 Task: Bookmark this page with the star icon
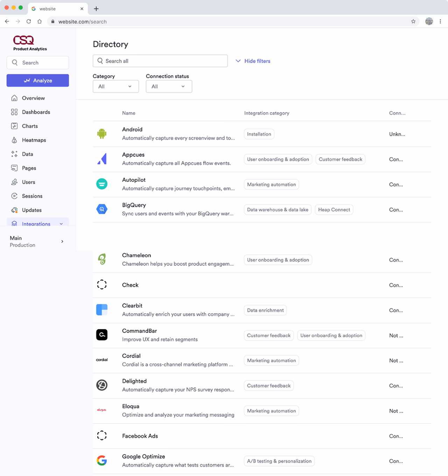[x=413, y=21]
